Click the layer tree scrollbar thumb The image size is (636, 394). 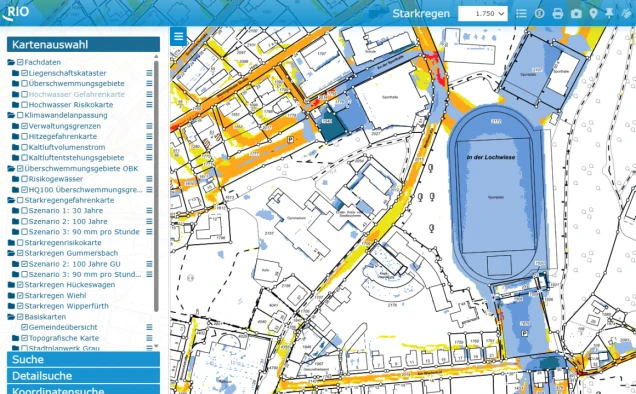(156, 186)
